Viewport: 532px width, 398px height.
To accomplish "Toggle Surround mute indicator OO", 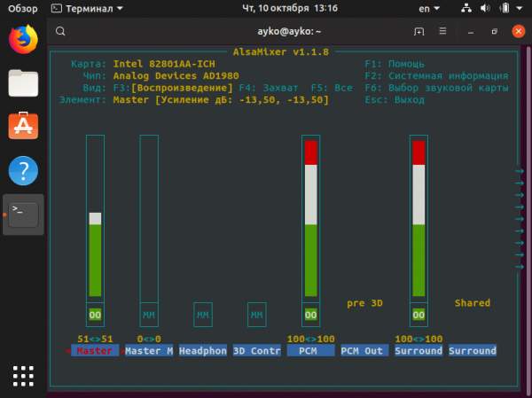I will click(419, 315).
